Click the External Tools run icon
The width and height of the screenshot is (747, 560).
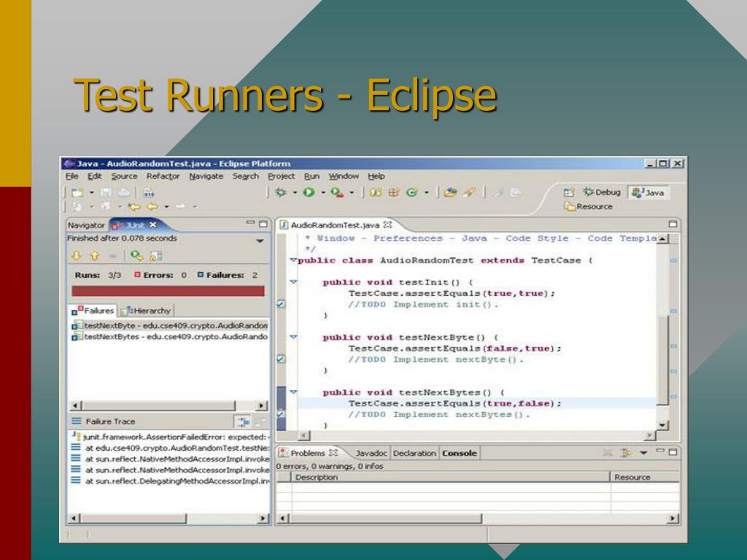tap(337, 192)
